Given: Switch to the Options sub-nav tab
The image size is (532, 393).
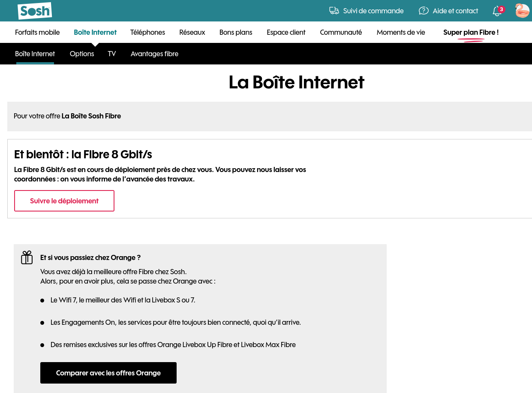Looking at the screenshot, I should pyautogui.click(x=82, y=54).
